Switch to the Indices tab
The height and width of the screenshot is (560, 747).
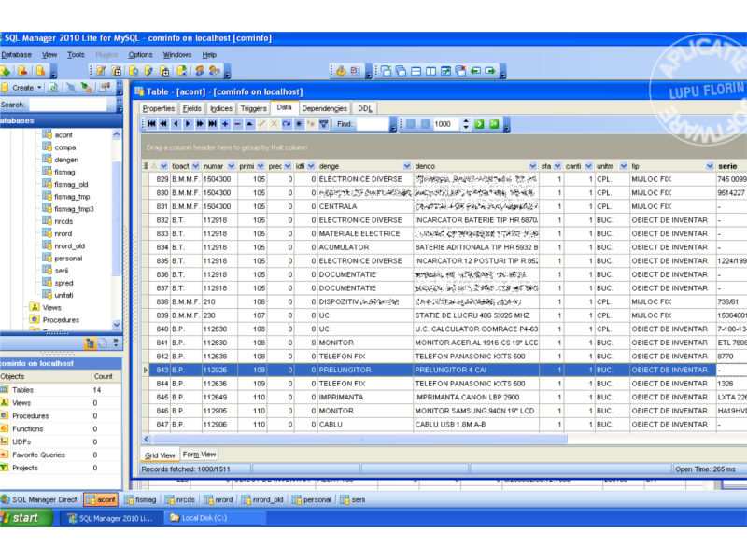[x=221, y=108]
